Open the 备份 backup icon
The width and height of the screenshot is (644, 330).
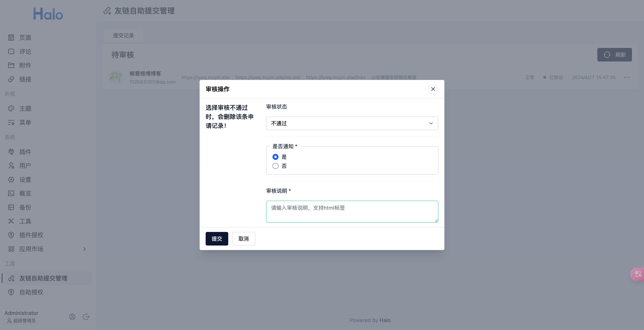(x=11, y=207)
